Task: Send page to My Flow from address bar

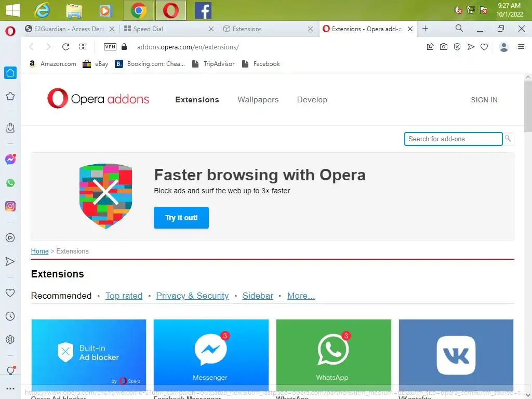Action: pyautogui.click(x=471, y=47)
